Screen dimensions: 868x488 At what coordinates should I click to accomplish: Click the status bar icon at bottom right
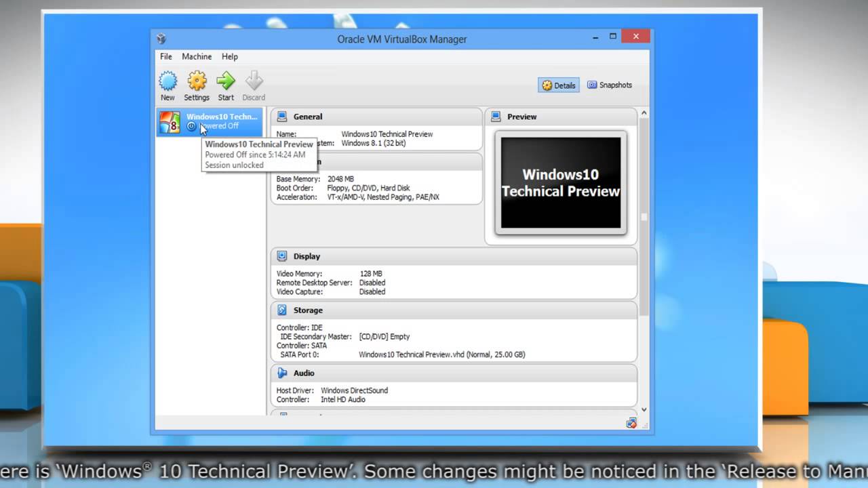[631, 424]
